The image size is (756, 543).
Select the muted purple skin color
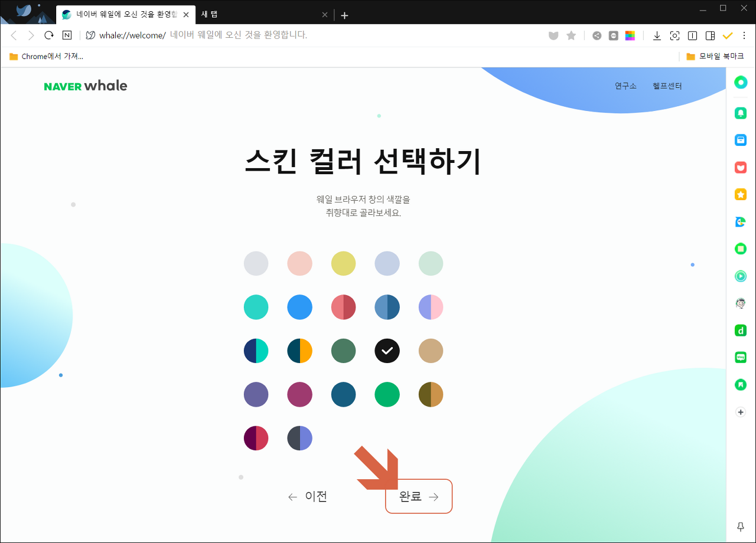256,394
